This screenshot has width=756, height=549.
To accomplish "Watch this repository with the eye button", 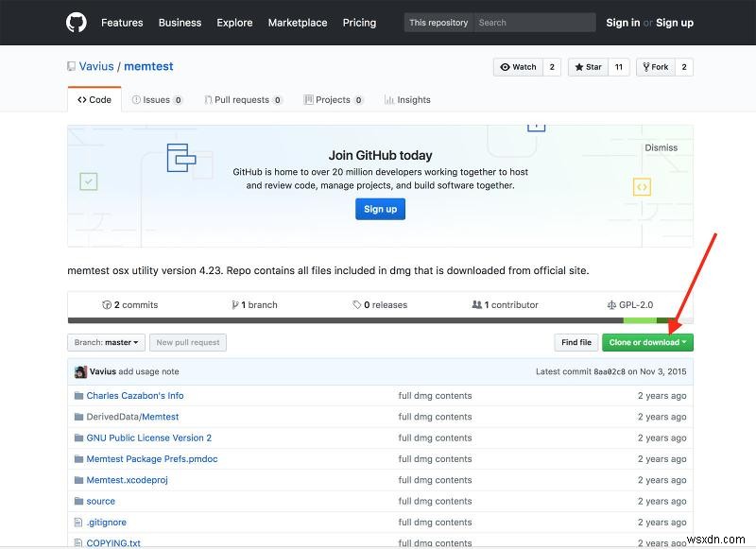I will tap(518, 67).
